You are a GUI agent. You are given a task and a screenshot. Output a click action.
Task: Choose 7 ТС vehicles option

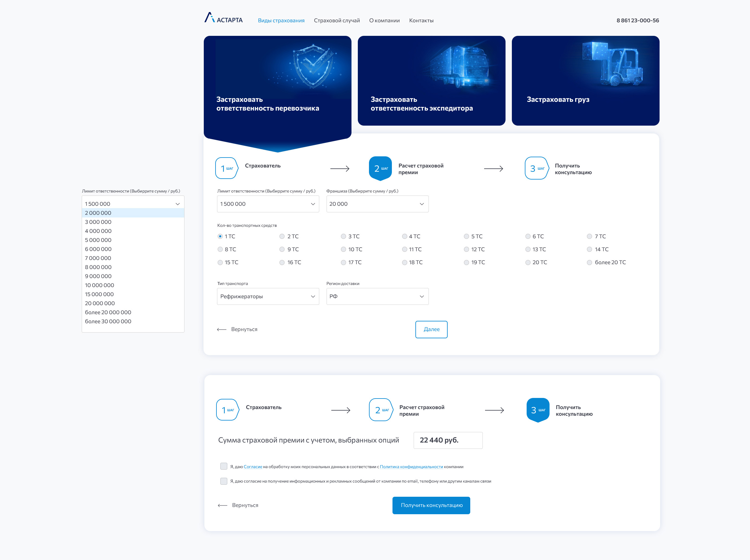[x=589, y=236]
